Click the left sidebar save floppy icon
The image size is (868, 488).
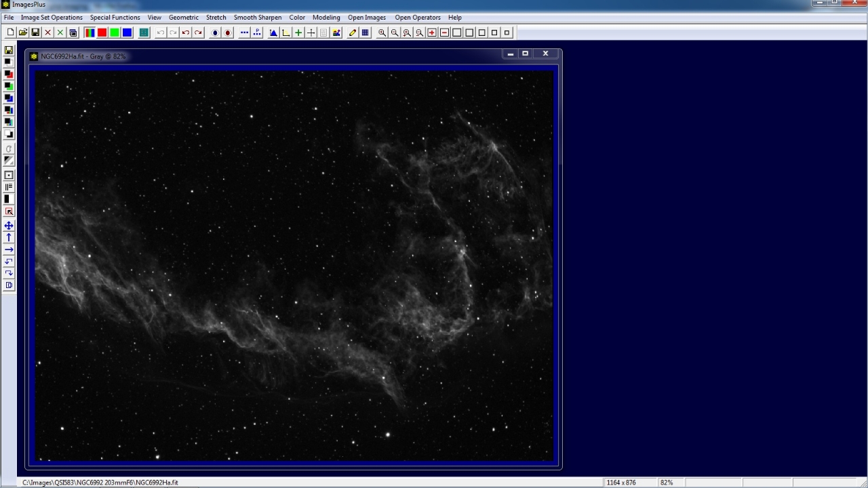click(x=9, y=50)
